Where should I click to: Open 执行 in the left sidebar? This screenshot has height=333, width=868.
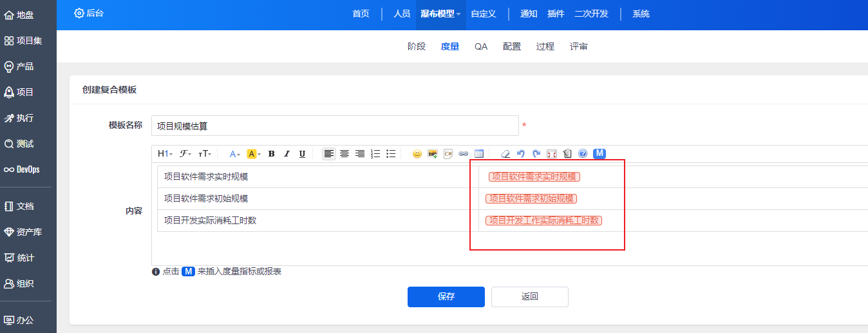19,118
